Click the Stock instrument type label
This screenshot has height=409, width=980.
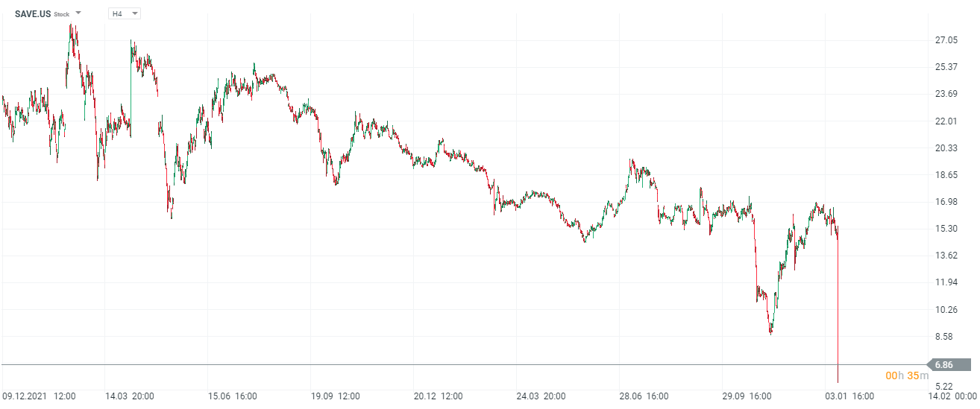(61, 14)
